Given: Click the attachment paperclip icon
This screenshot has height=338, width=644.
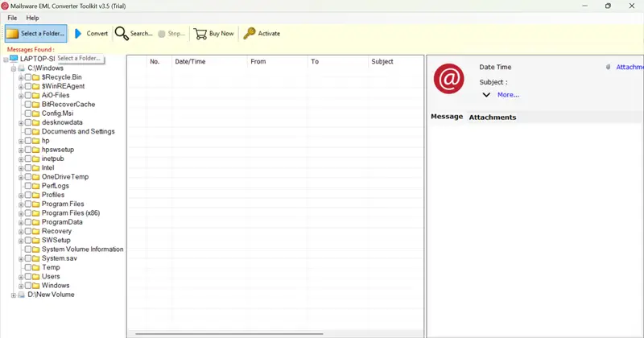Looking at the screenshot, I should point(609,67).
